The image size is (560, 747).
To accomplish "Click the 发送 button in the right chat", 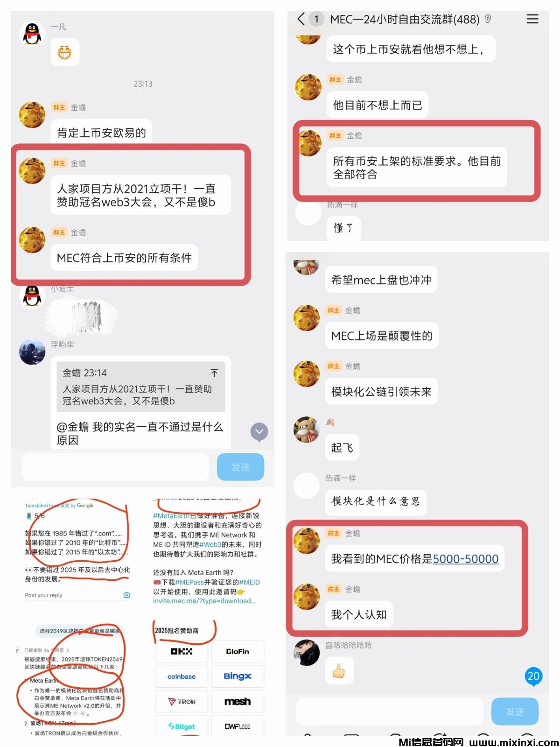I will [x=515, y=712].
